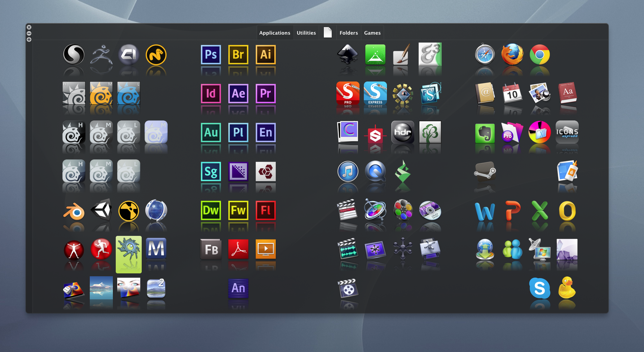Open Adobe Edge Animate (An)
This screenshot has width=644, height=352.
pos(238,288)
